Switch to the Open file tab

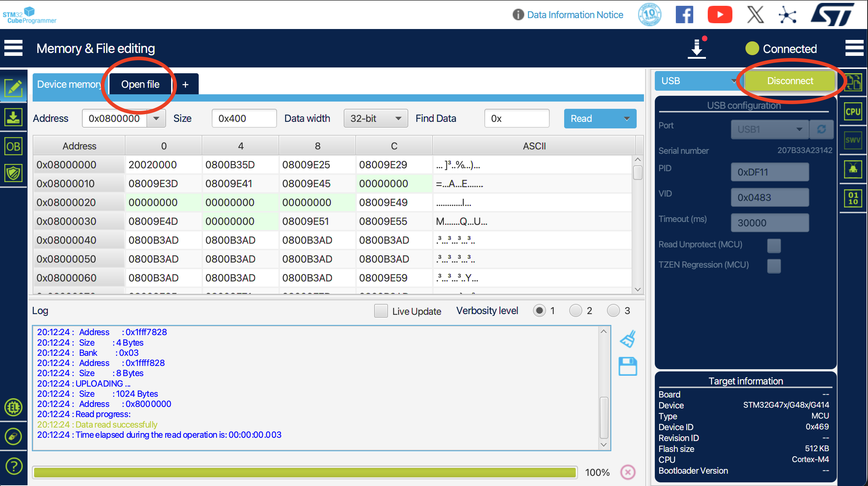point(140,85)
